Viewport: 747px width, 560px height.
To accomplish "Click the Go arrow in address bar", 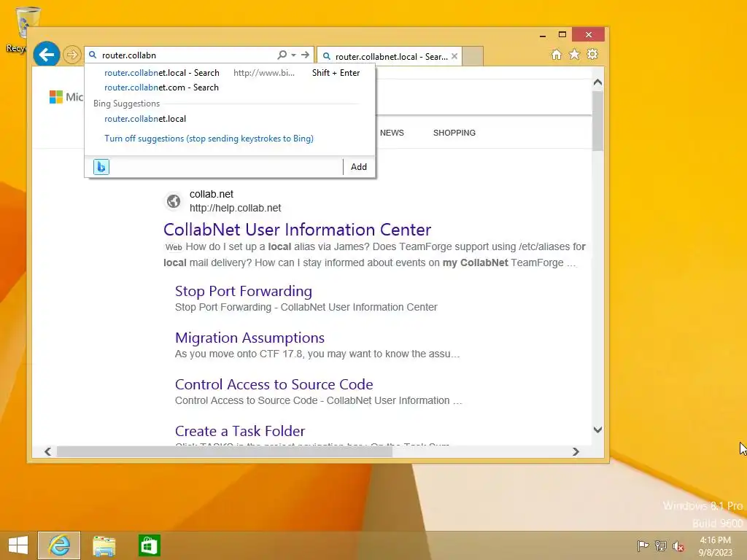I will click(306, 55).
